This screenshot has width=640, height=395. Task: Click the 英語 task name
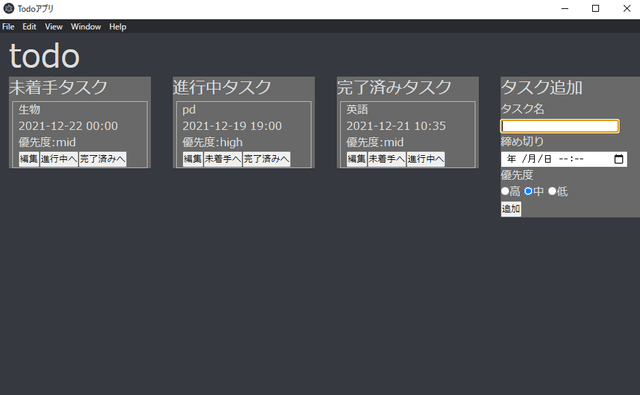pos(357,109)
